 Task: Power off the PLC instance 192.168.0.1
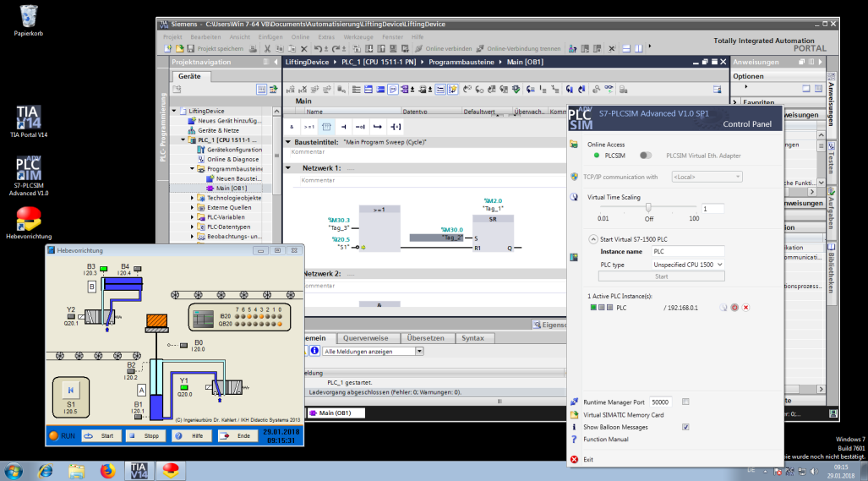pos(734,307)
